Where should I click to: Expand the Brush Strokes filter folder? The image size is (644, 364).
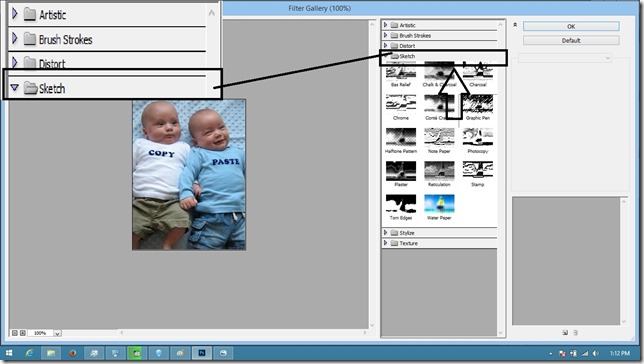pyautogui.click(x=385, y=35)
